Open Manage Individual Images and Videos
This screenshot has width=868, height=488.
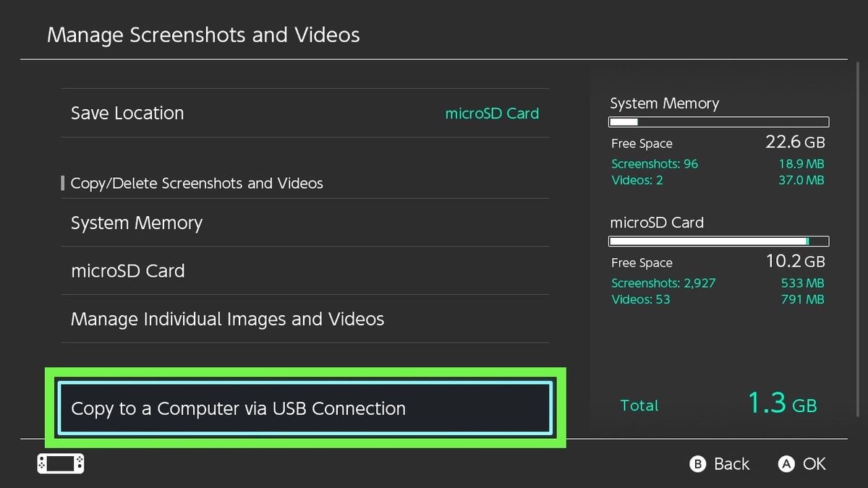(227, 319)
